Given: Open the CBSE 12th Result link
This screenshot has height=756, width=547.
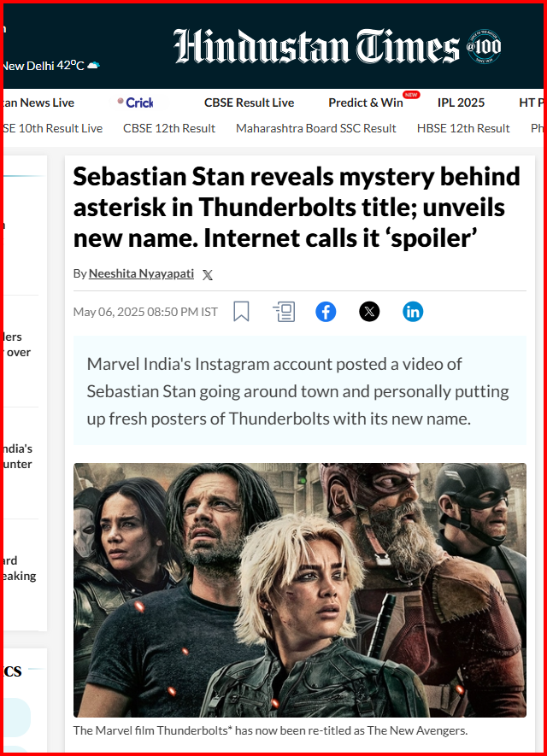Looking at the screenshot, I should point(169,128).
